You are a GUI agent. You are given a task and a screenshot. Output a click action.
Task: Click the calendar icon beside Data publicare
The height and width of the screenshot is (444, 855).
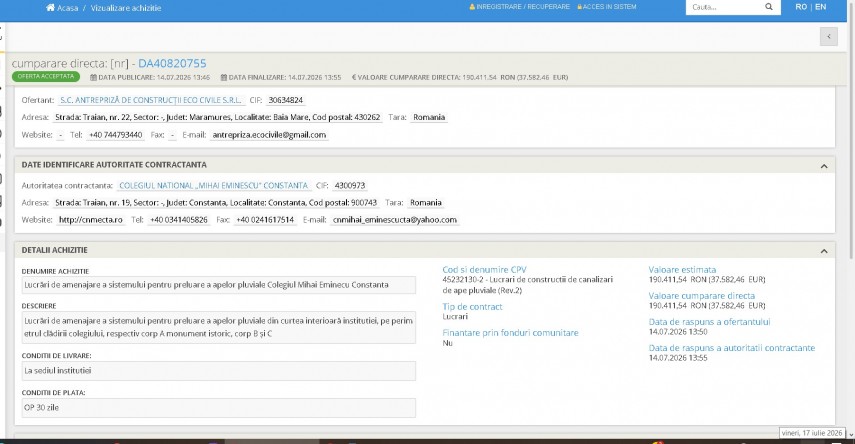(93, 77)
